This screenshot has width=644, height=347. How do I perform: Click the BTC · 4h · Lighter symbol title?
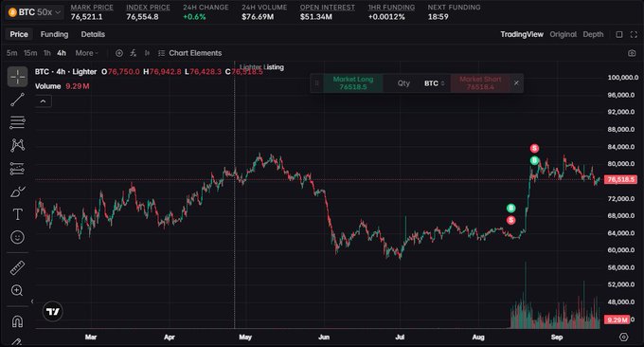[x=65, y=71]
